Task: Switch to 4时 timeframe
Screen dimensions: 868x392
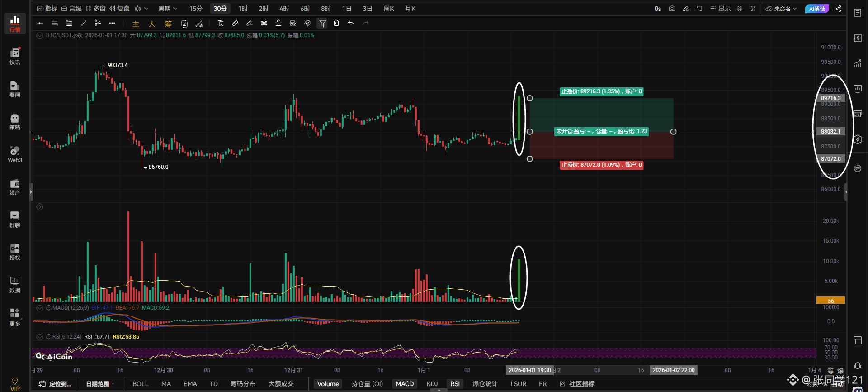Action: tap(284, 9)
